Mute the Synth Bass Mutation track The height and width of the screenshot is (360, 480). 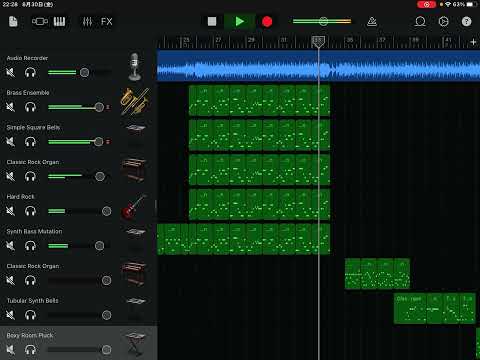click(10, 246)
